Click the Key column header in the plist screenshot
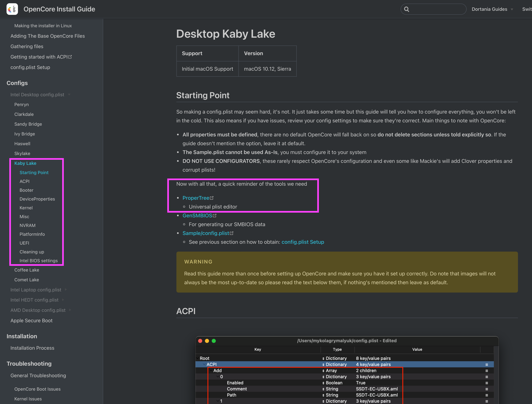532x404 pixels. click(258, 349)
